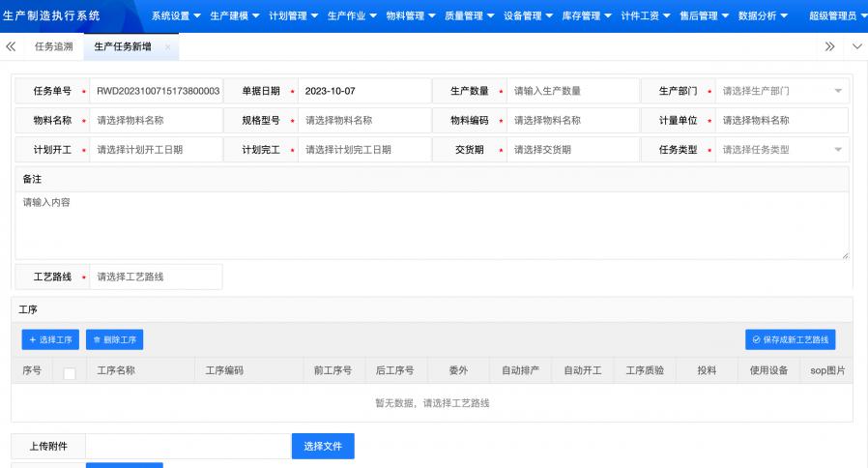Toggle the select-all checkbox in 工序 table
The image size is (868, 468).
(x=70, y=372)
